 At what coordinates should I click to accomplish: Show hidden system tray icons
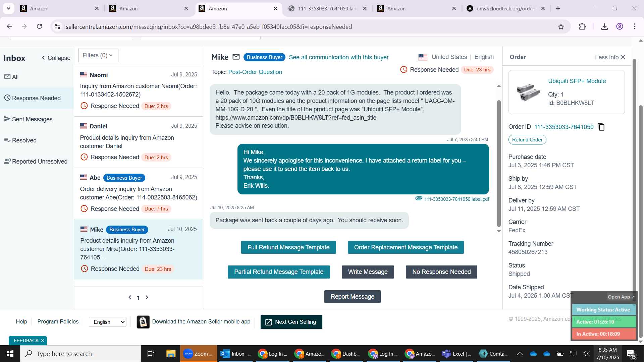(520, 354)
